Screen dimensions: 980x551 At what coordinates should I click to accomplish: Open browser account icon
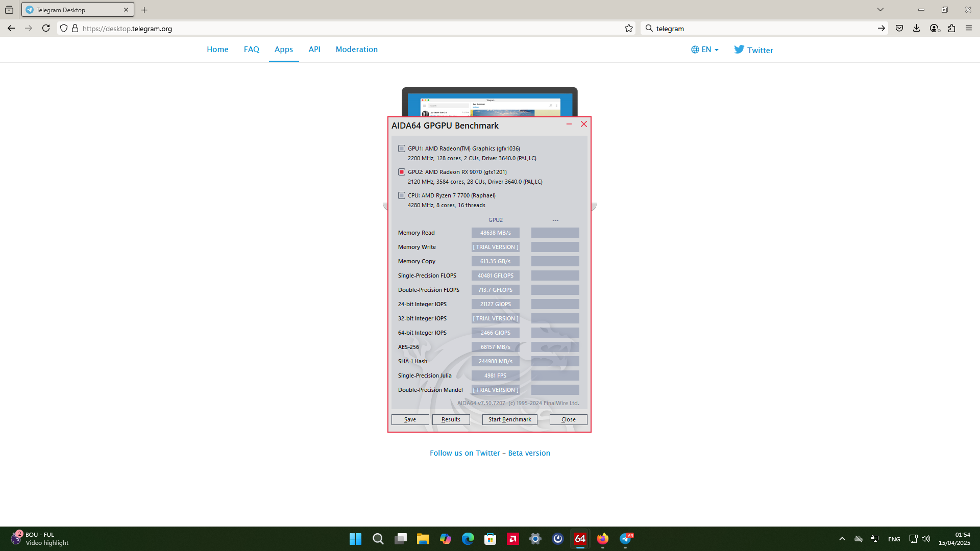(x=935, y=29)
